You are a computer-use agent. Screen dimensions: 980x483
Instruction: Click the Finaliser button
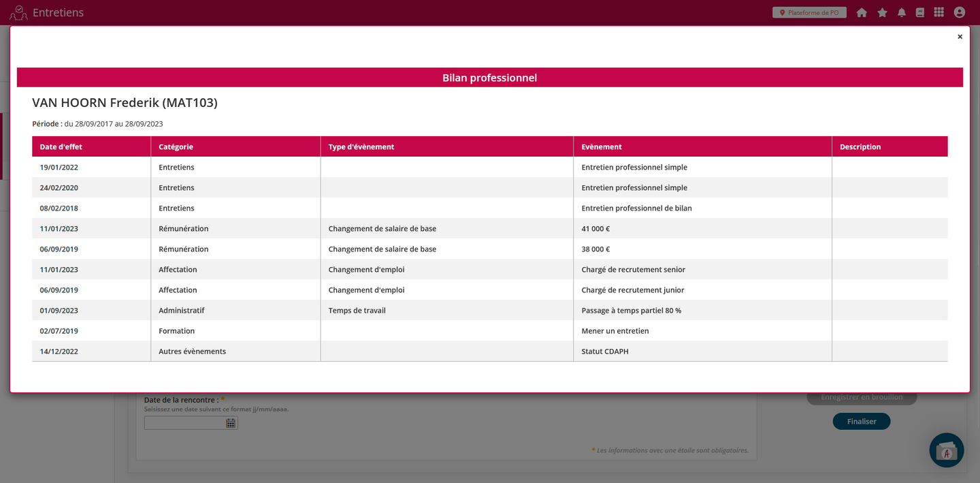[x=861, y=421]
